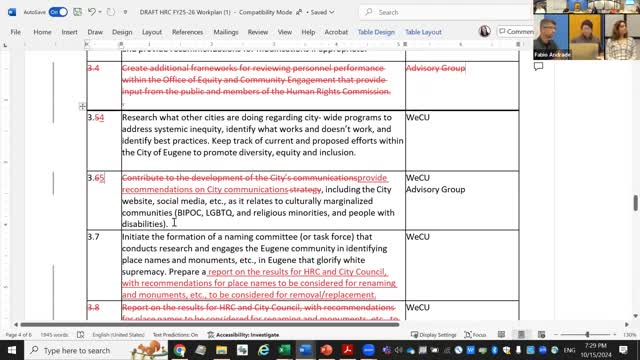
Task: Open Accessibility: Investigate in status bar
Action: click(x=244, y=335)
